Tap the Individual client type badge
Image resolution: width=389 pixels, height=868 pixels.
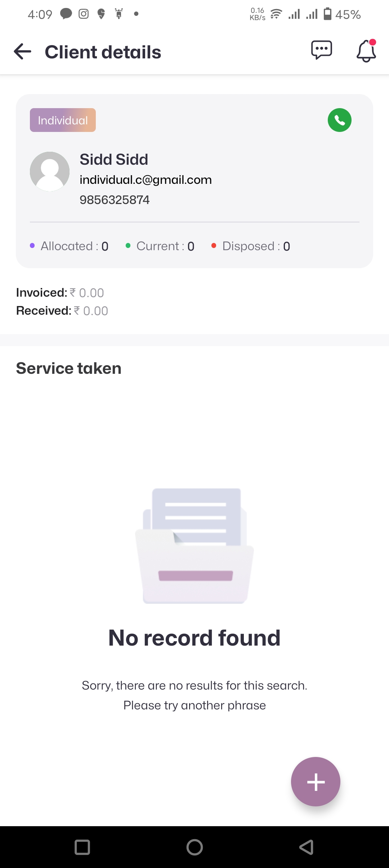[63, 120]
